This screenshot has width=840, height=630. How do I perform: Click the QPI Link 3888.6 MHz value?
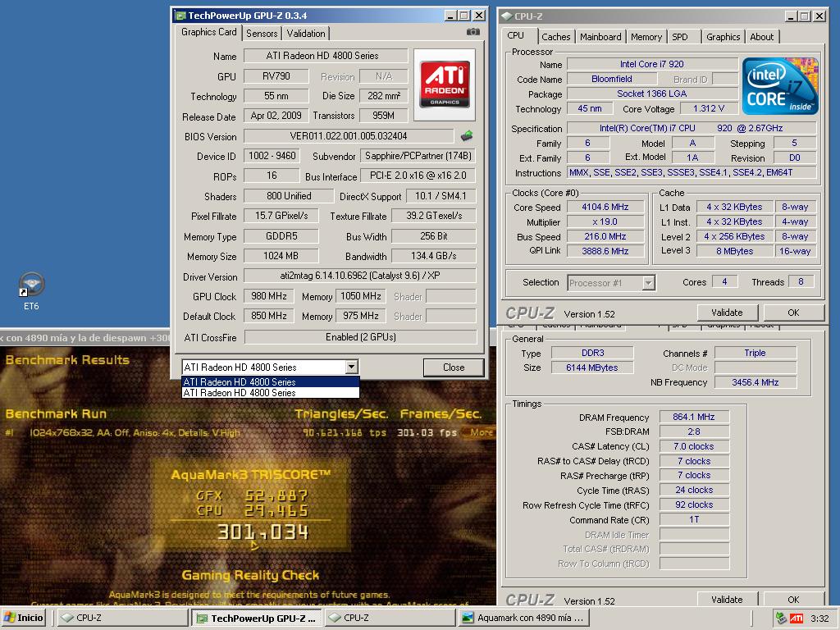(605, 251)
